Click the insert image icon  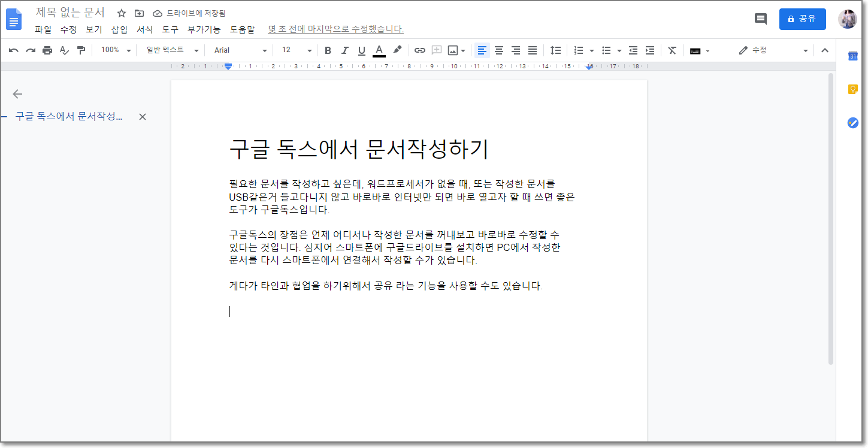click(x=453, y=50)
